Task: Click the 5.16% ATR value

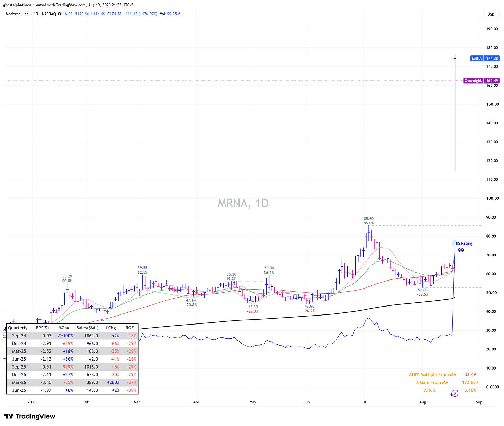Action: 470,390
